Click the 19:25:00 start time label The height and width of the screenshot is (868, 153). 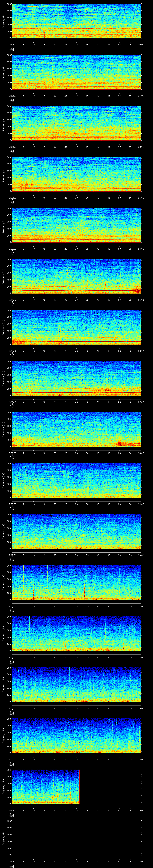pyautogui.click(x=12, y=351)
